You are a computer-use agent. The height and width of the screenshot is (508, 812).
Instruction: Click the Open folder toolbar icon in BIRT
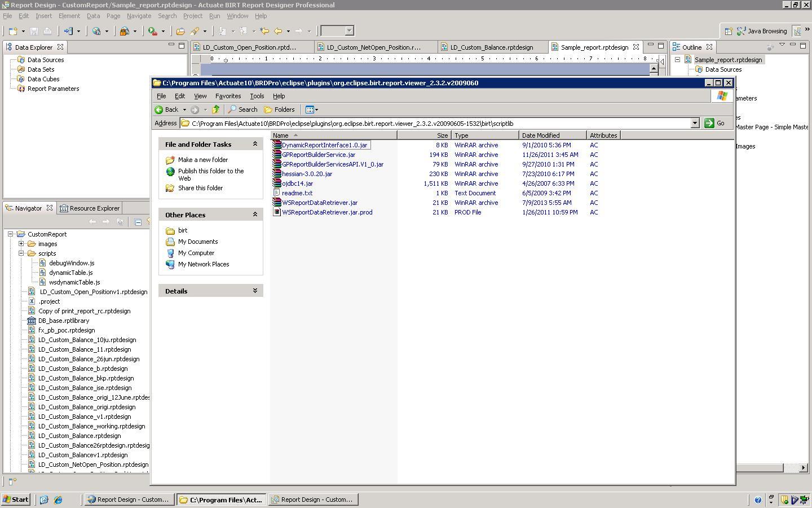point(180,31)
